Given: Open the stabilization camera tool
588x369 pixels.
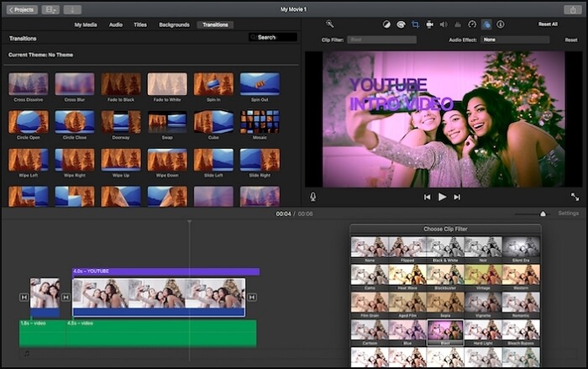Looking at the screenshot, I should (429, 24).
